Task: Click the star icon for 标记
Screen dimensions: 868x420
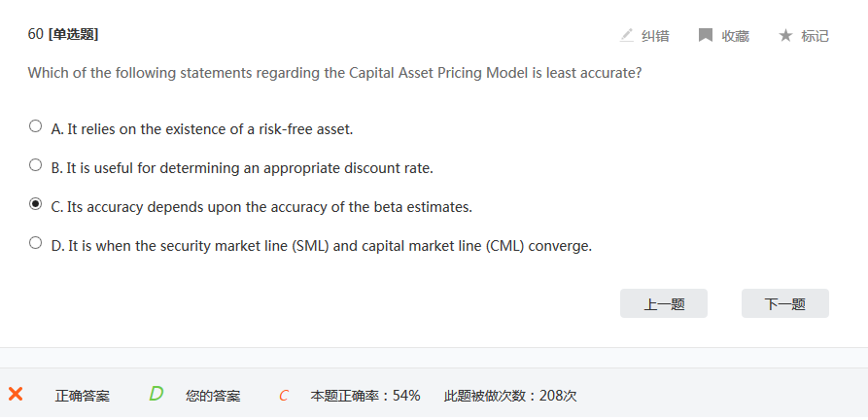Action: 785,35
